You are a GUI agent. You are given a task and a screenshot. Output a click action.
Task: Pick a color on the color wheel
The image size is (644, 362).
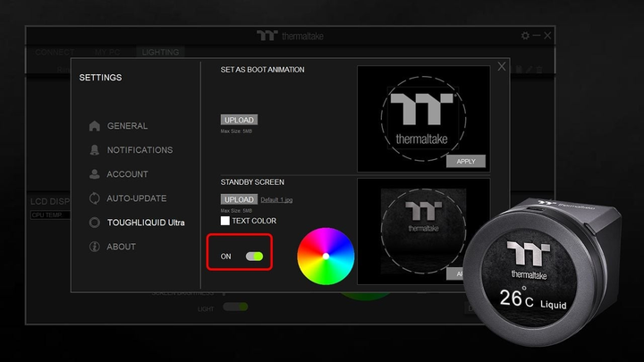click(x=326, y=257)
